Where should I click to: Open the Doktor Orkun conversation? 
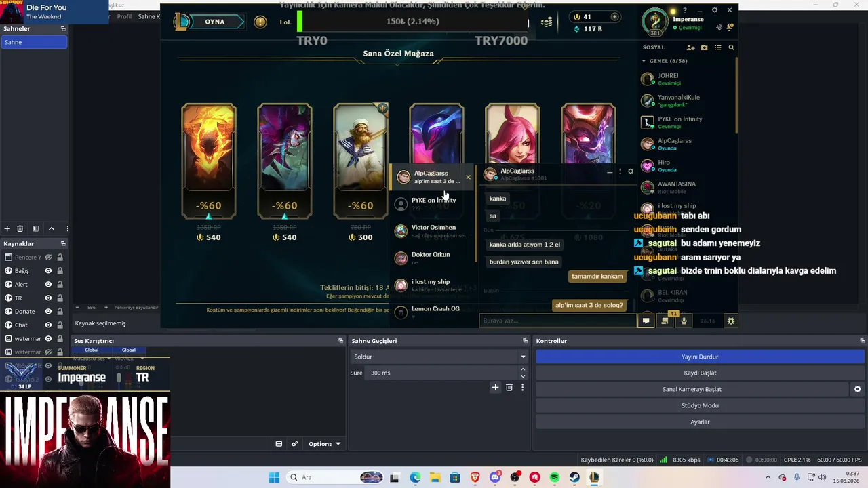(x=433, y=258)
